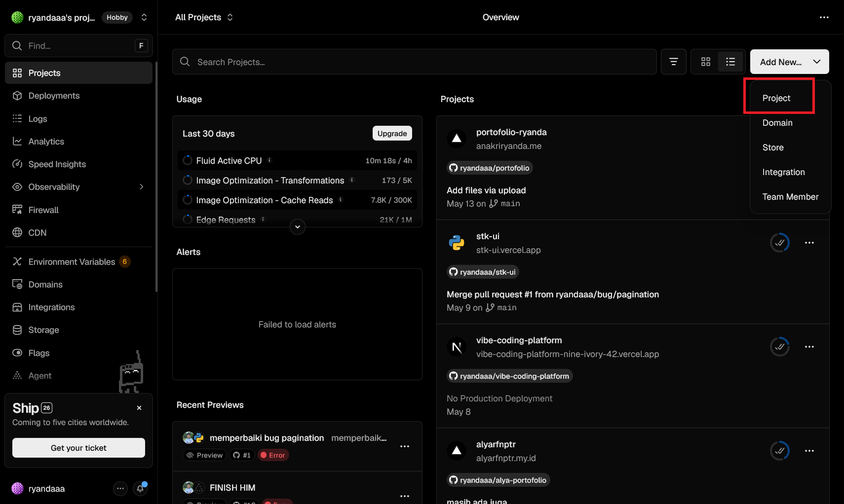Open the memperbaiki bug pagination preview

pyautogui.click(x=267, y=438)
